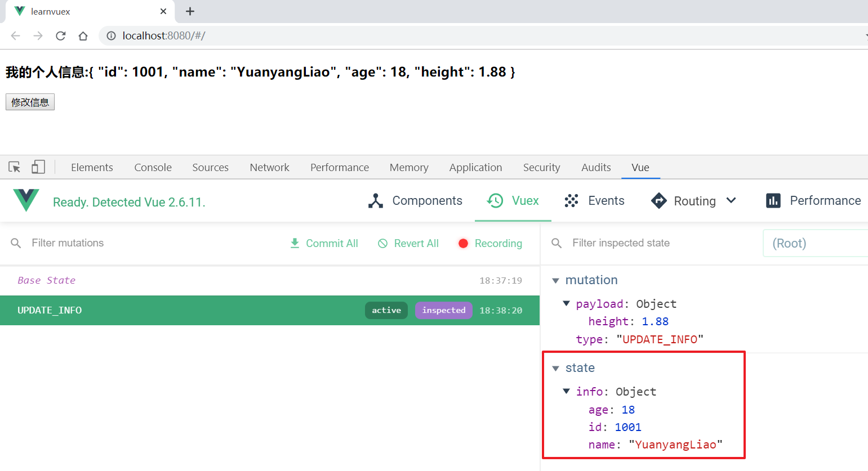Switch to the Console devtools tab

tap(153, 167)
